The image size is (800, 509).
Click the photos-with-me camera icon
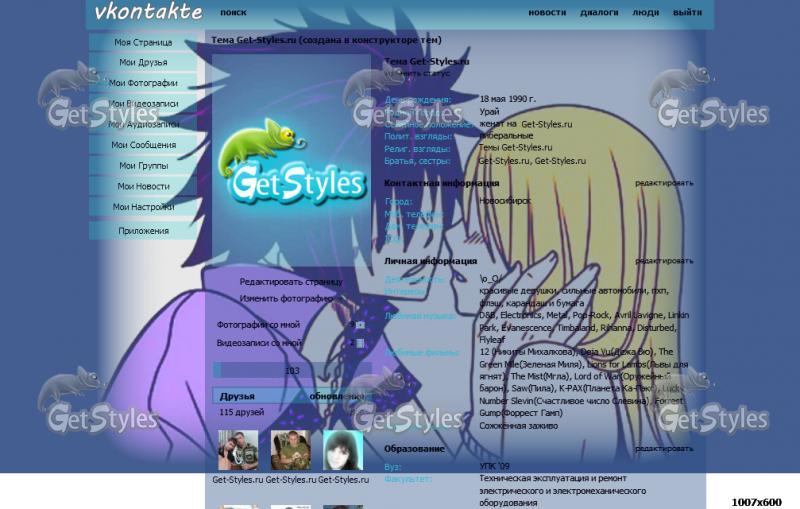(360, 325)
